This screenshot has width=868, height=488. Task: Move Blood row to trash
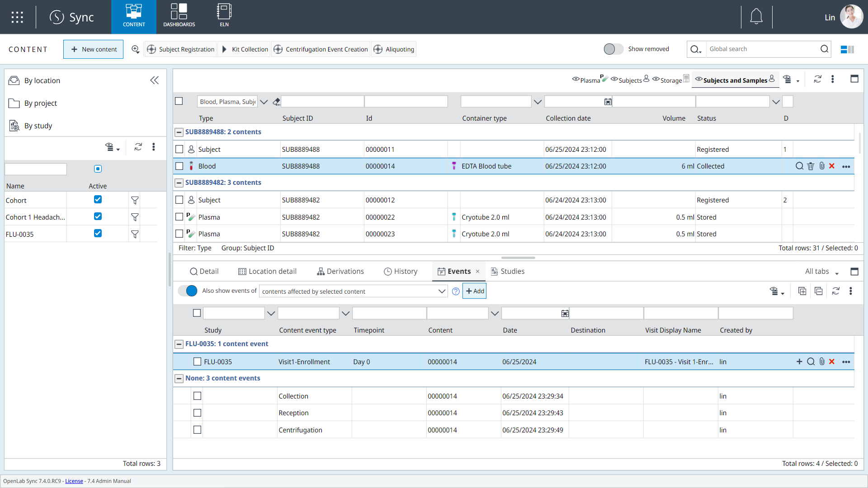pyautogui.click(x=811, y=166)
